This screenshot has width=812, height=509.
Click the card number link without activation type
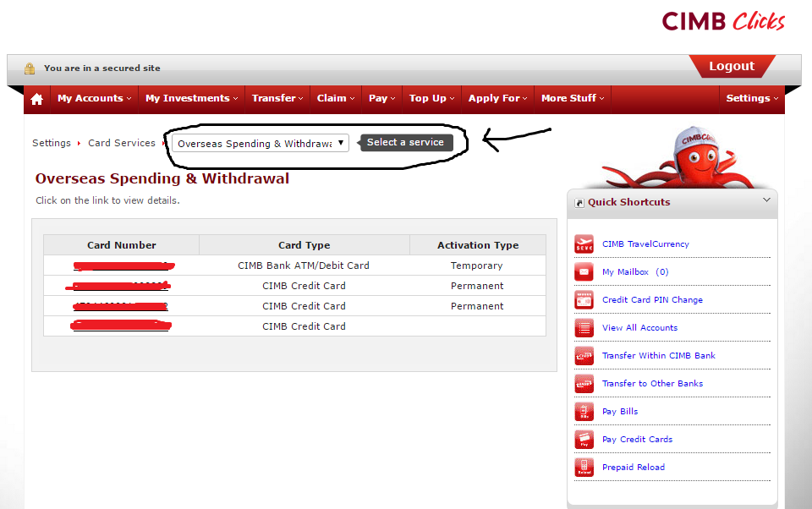tap(121, 326)
